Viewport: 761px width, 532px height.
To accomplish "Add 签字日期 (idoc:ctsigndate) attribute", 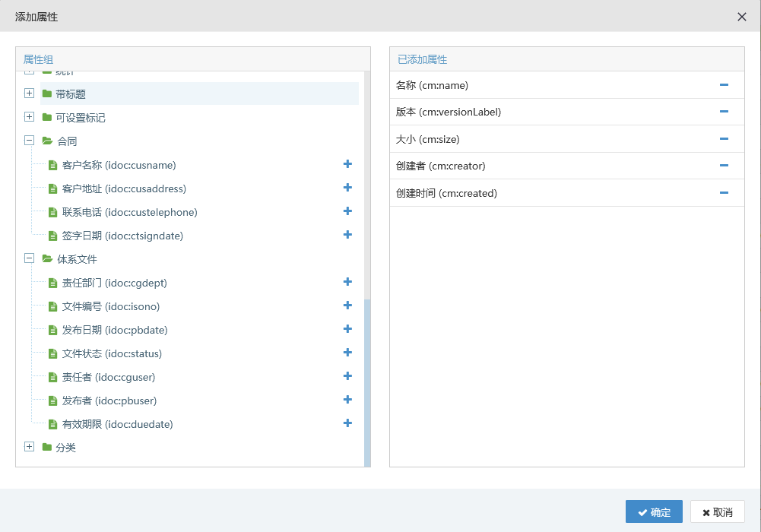I will (x=347, y=235).
